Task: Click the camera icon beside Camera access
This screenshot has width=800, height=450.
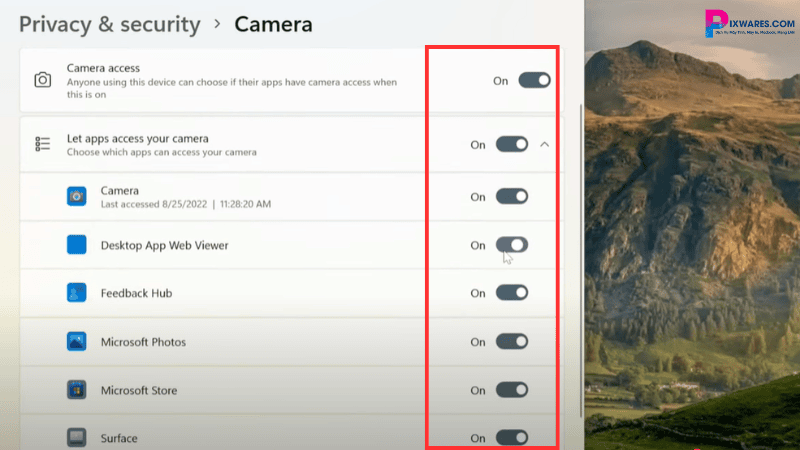Action: [x=43, y=80]
